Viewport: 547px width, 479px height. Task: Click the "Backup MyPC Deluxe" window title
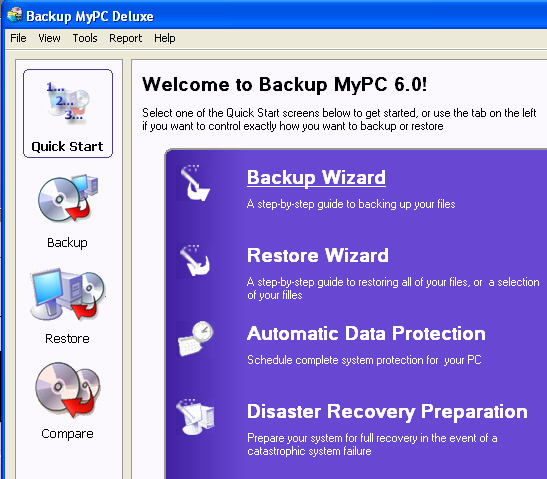click(90, 16)
